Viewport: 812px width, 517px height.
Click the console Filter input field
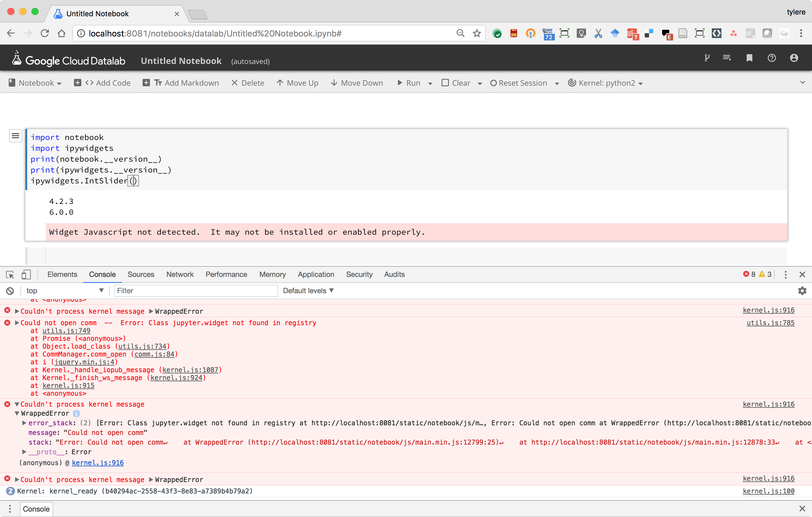196,290
